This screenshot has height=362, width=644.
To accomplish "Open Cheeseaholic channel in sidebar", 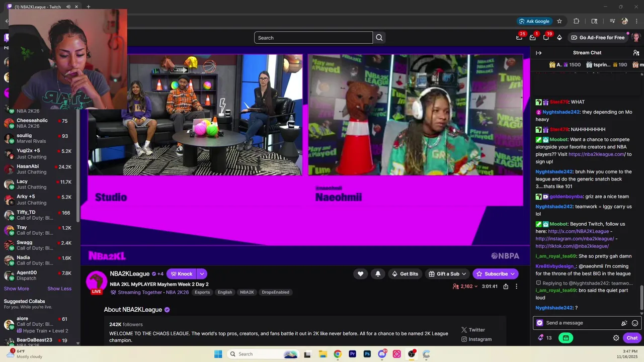I will 38,123.
